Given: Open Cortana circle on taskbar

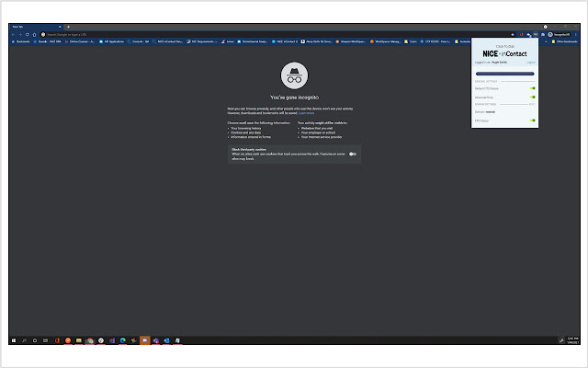Looking at the screenshot, I should pyautogui.click(x=35, y=340).
